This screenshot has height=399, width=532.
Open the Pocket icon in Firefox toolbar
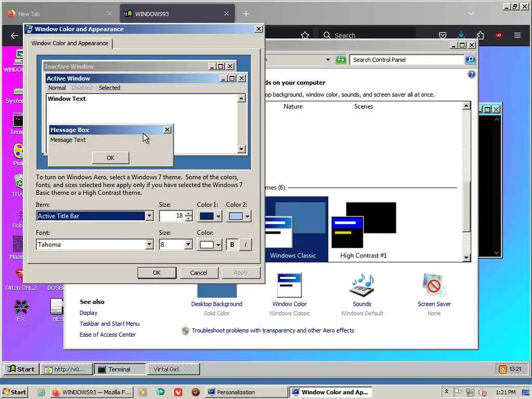[443, 35]
